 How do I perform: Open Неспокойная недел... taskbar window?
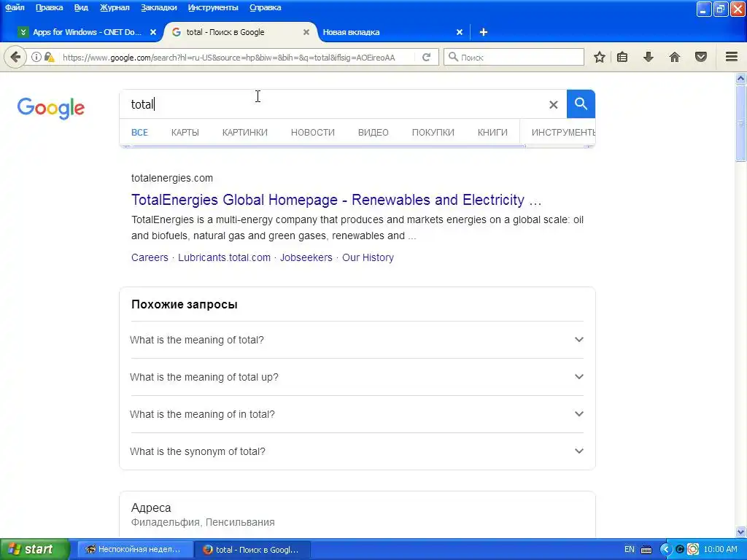(135, 550)
